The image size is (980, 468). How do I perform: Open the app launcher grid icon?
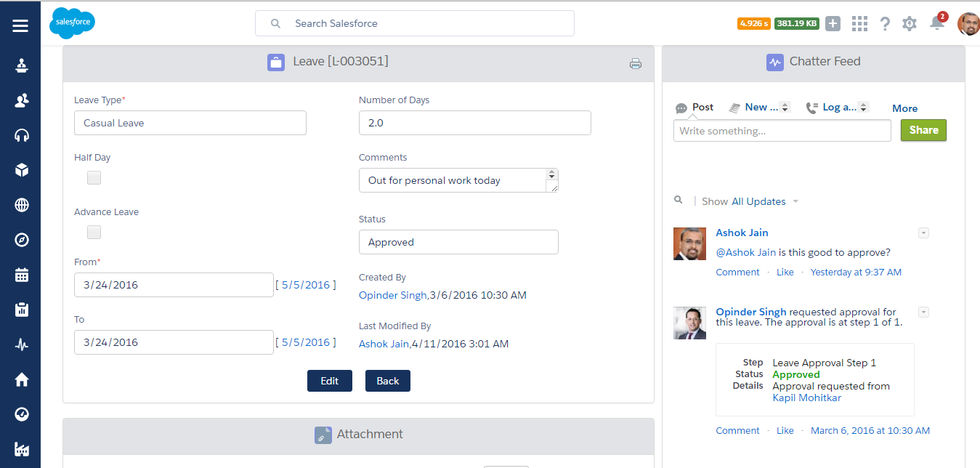(859, 23)
